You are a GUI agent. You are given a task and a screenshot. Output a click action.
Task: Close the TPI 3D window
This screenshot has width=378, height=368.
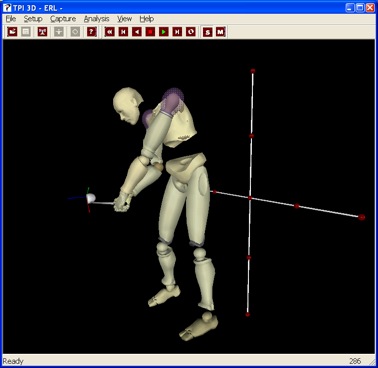370,8
